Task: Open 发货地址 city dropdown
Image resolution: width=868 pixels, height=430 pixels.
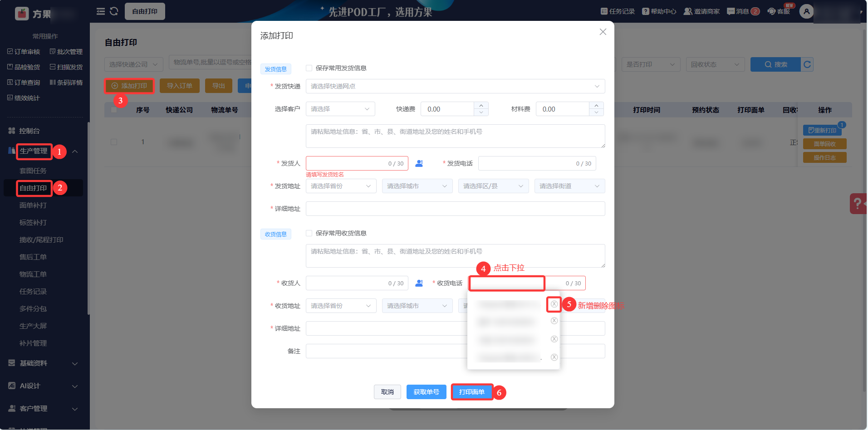Action: click(417, 186)
